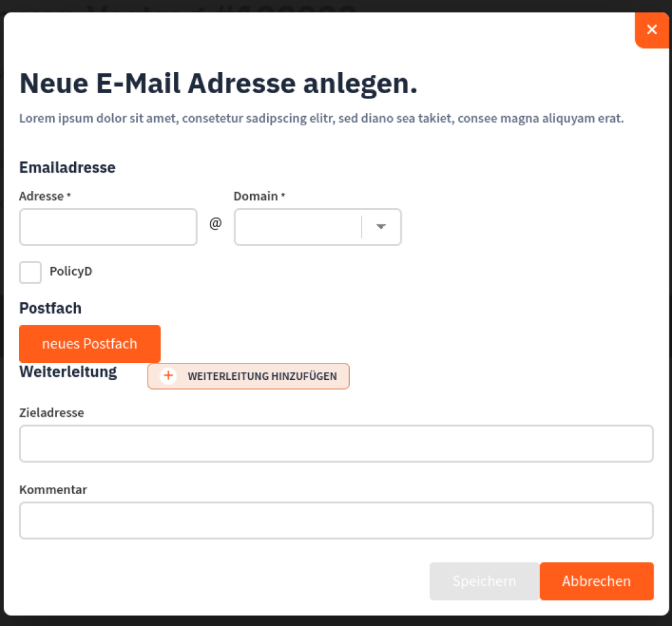Viewport: 672px width, 626px height.
Task: Click the Weiterleitung section heading
Action: coord(68,372)
